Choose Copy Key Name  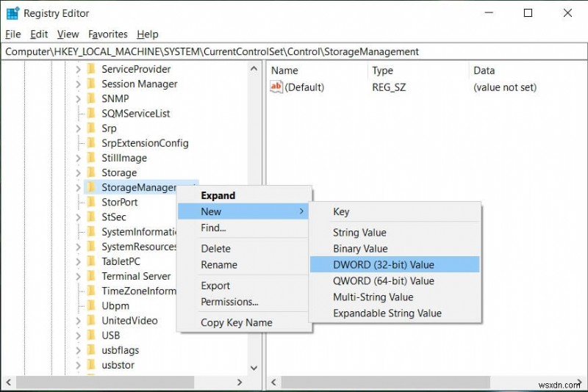(245, 322)
